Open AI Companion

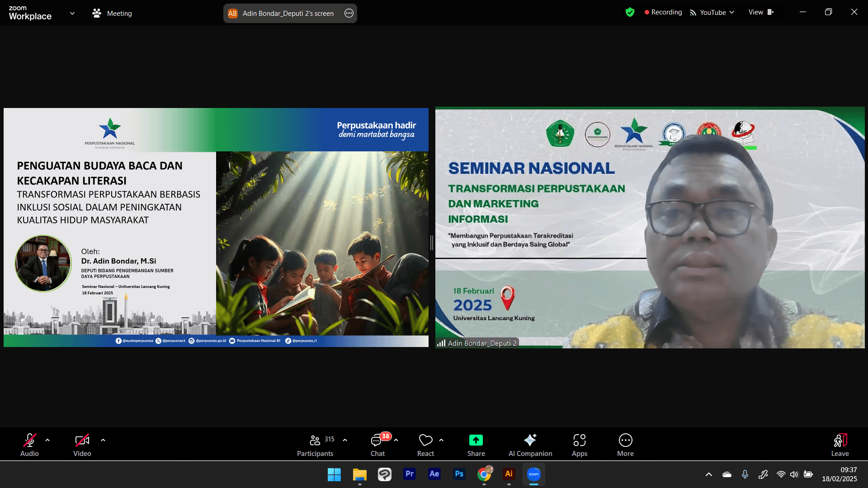coord(530,445)
